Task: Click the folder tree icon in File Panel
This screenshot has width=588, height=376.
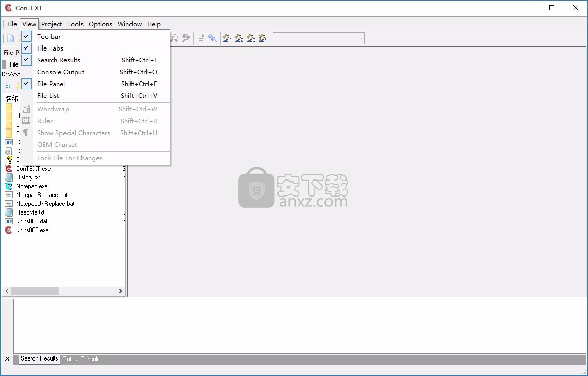Action: pyautogui.click(x=7, y=86)
